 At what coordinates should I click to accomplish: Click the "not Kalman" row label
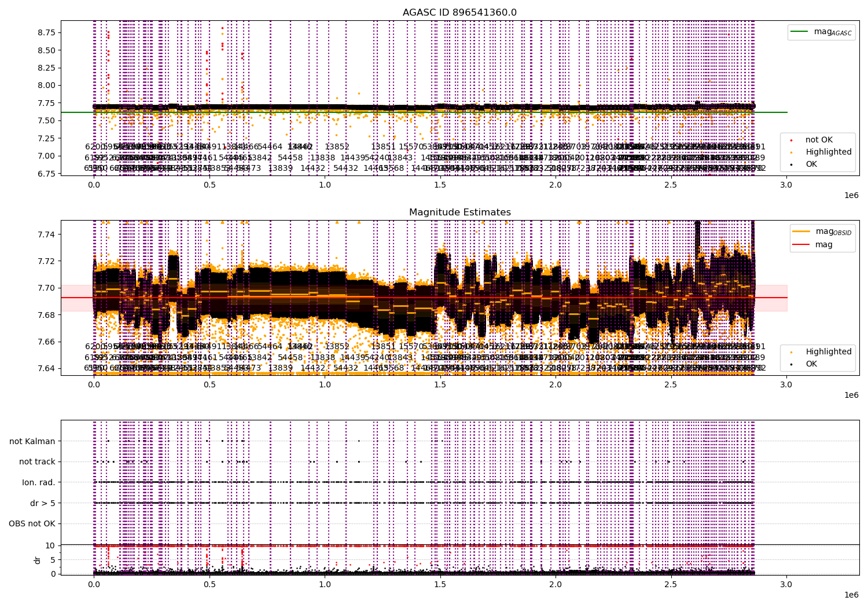point(32,441)
